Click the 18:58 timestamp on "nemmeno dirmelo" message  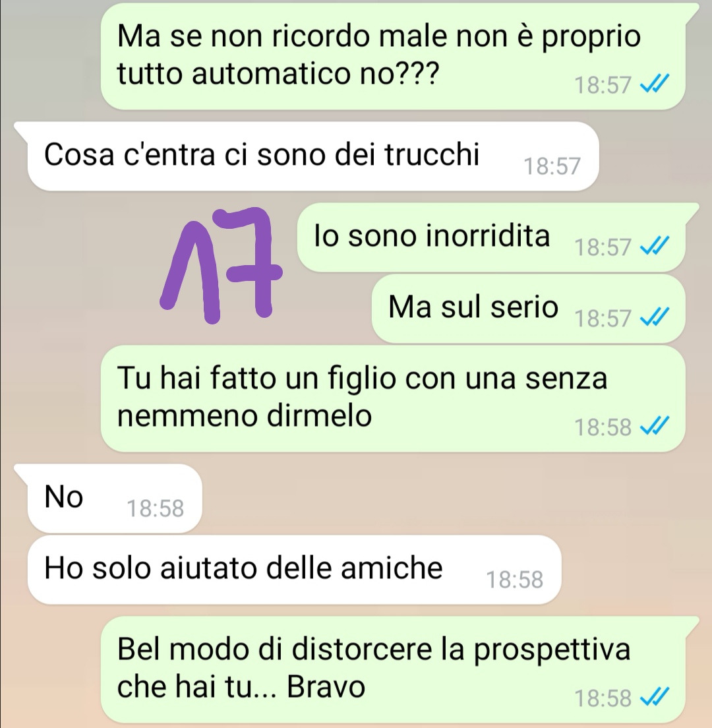[603, 427]
